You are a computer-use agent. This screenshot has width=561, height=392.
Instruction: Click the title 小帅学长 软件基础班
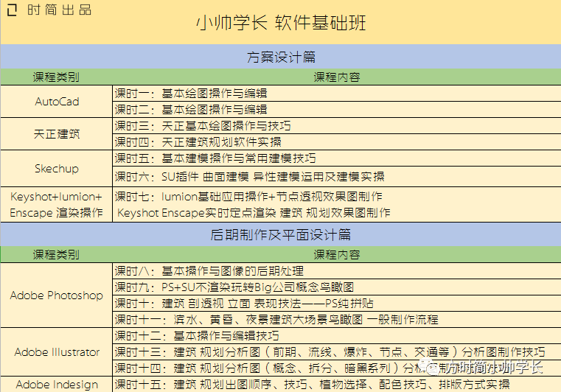[281, 23]
